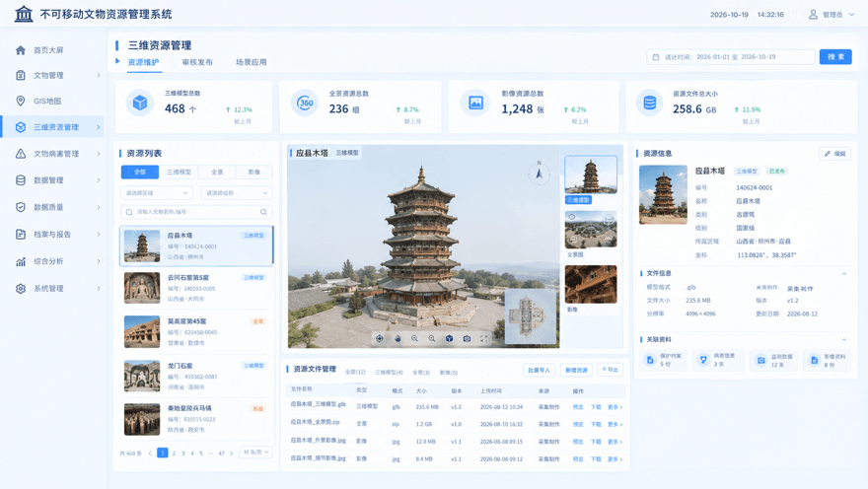Click the north compass in the viewer
The image size is (868, 489).
pos(539,174)
